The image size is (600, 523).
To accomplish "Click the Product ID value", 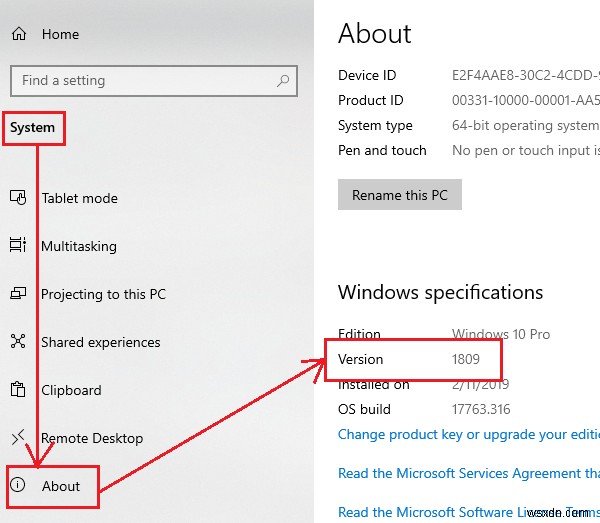I will pyautogui.click(x=526, y=100).
